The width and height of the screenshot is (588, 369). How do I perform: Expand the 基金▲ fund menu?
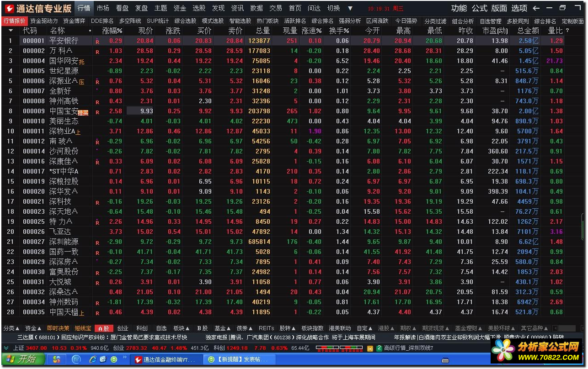point(223,328)
